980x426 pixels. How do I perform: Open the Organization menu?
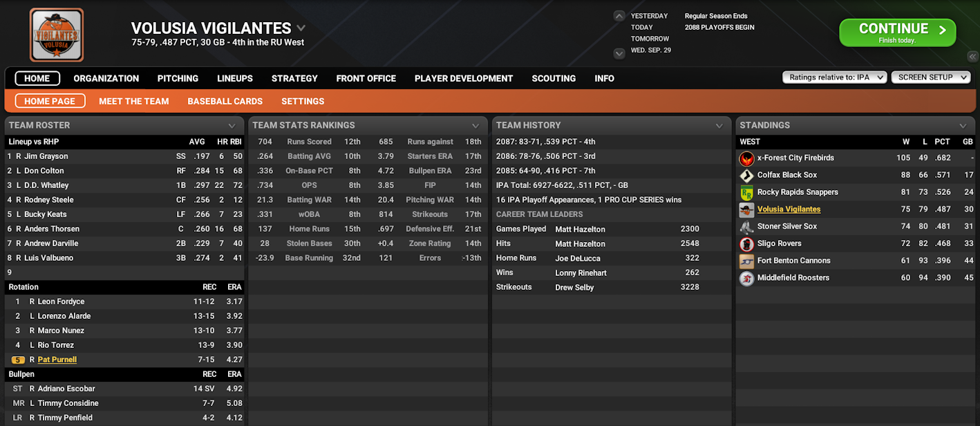coord(106,78)
